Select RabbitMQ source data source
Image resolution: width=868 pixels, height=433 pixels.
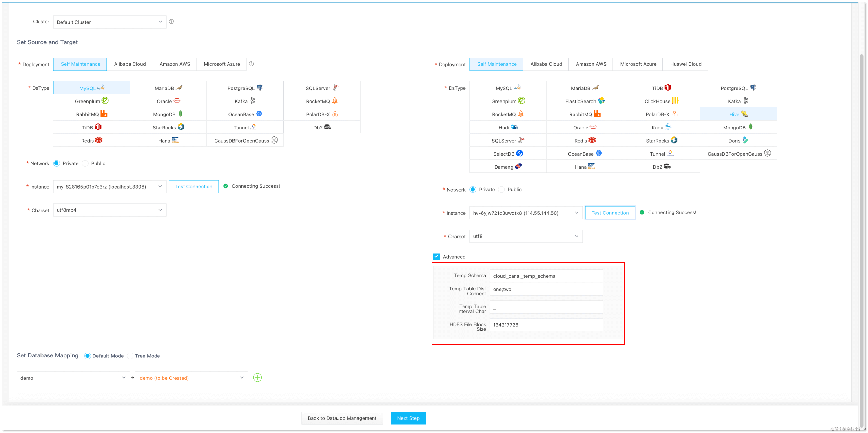coord(91,114)
